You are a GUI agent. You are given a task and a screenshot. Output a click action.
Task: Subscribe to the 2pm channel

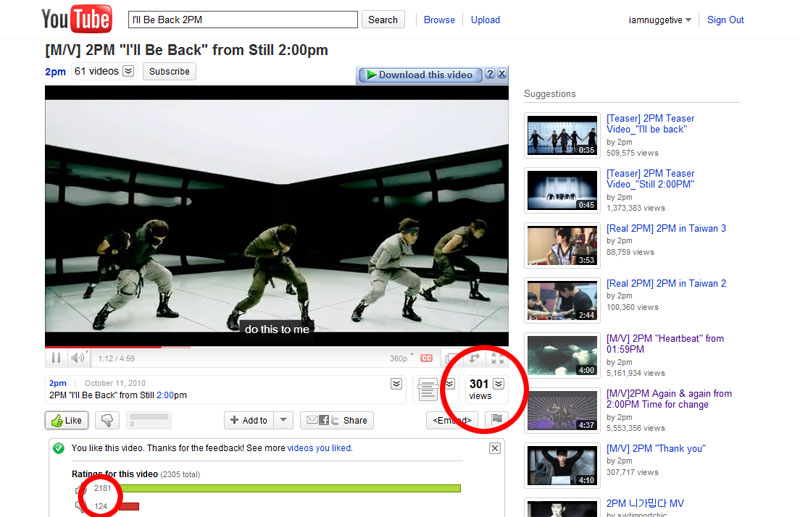pyautogui.click(x=169, y=71)
